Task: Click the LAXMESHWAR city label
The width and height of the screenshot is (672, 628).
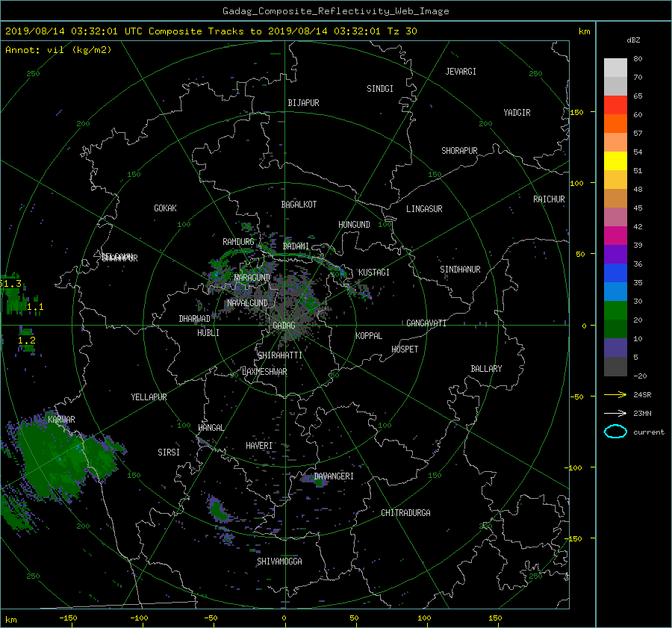Action: pos(264,372)
